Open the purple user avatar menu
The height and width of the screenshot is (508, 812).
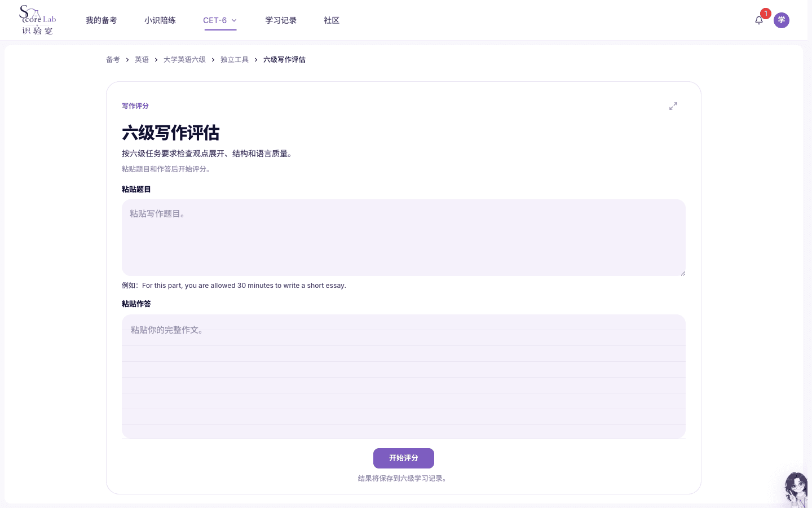point(782,20)
